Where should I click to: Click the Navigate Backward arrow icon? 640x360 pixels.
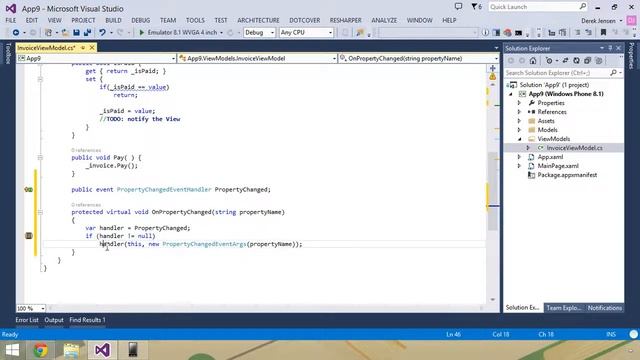[x=16, y=32]
